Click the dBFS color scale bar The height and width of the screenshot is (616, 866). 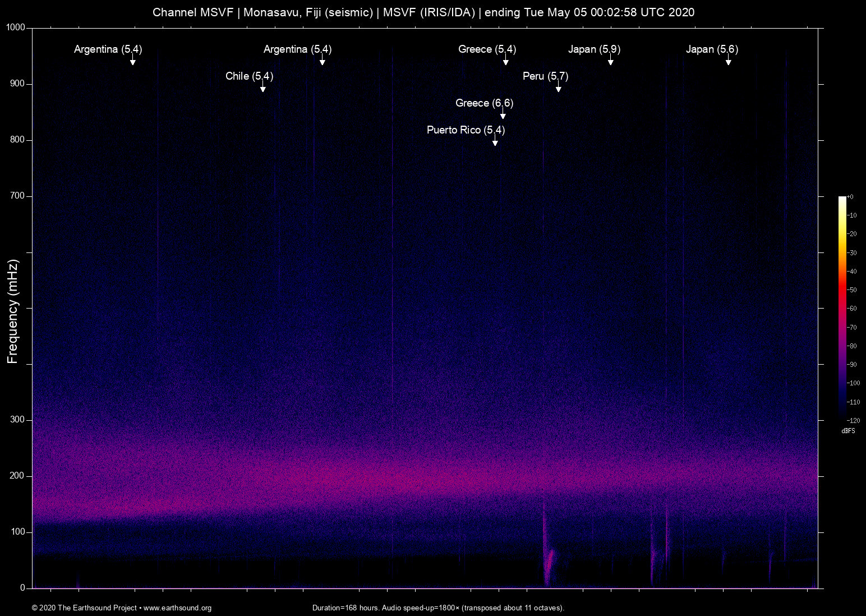tap(842, 308)
